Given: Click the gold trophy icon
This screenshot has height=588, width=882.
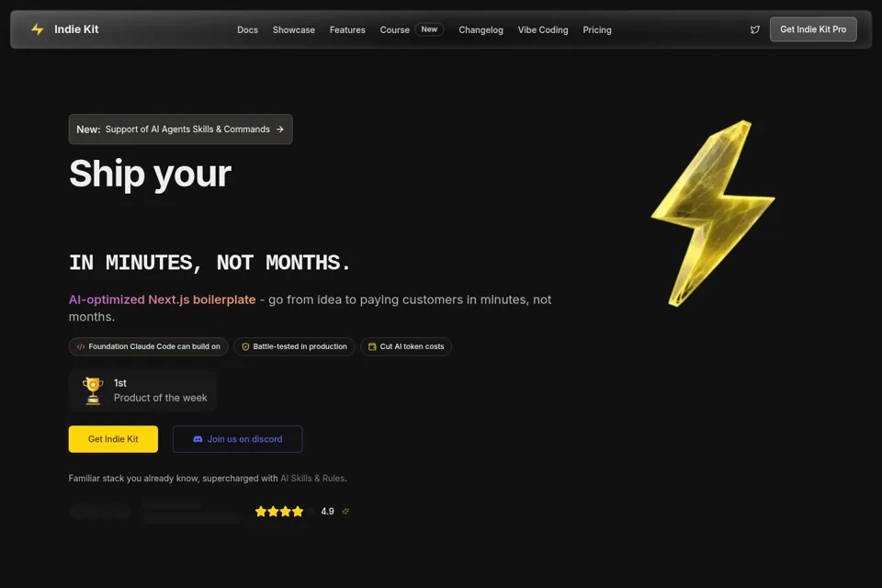Looking at the screenshot, I should [93, 390].
